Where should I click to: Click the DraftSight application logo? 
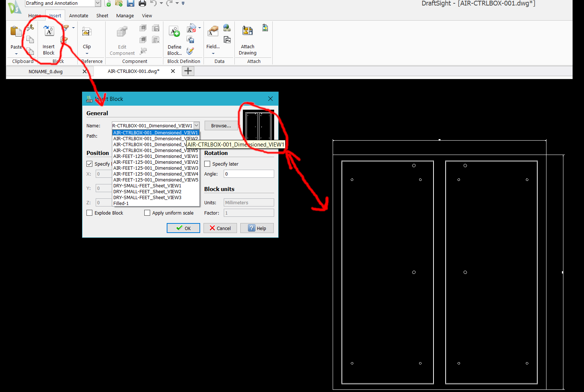click(x=15, y=7)
